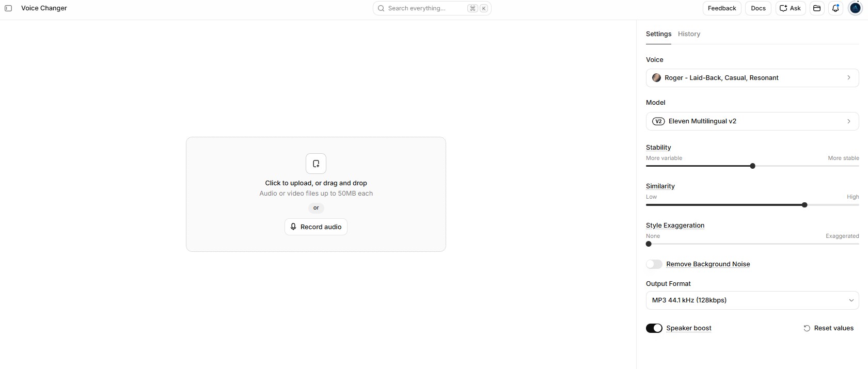Enable Remove Background Noise toggle
The height and width of the screenshot is (369, 868).
point(654,264)
